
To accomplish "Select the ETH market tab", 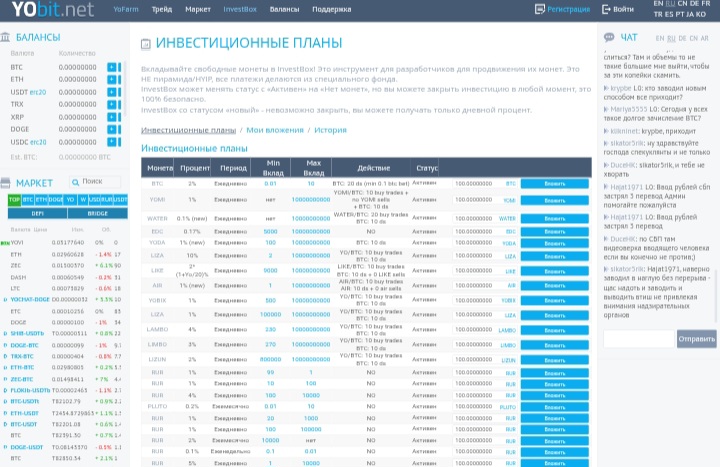I will coord(41,200).
